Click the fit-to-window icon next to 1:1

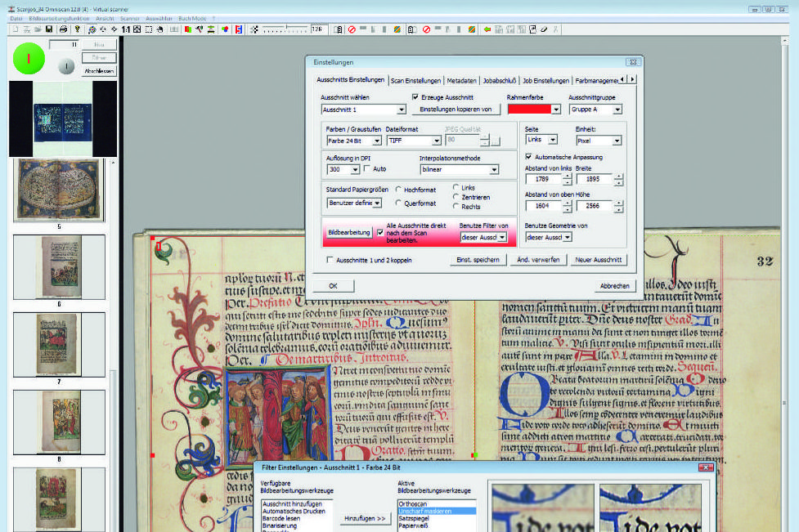click(x=137, y=29)
